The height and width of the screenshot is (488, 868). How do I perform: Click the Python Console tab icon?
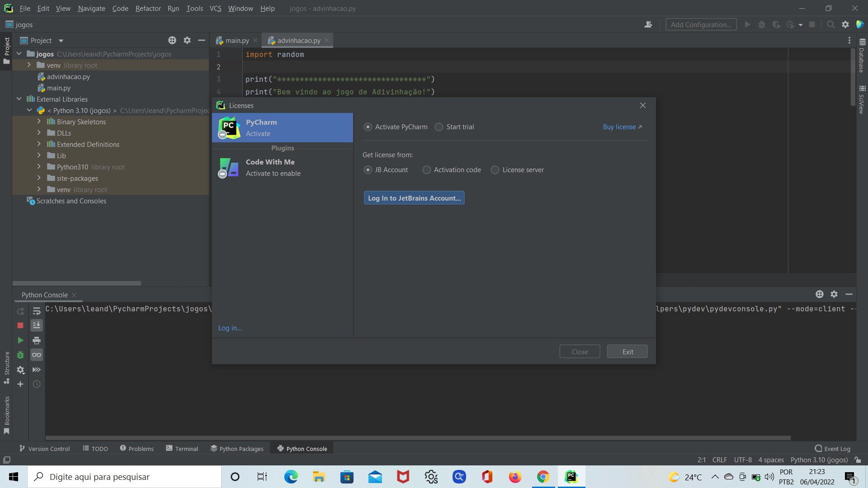[x=279, y=448]
